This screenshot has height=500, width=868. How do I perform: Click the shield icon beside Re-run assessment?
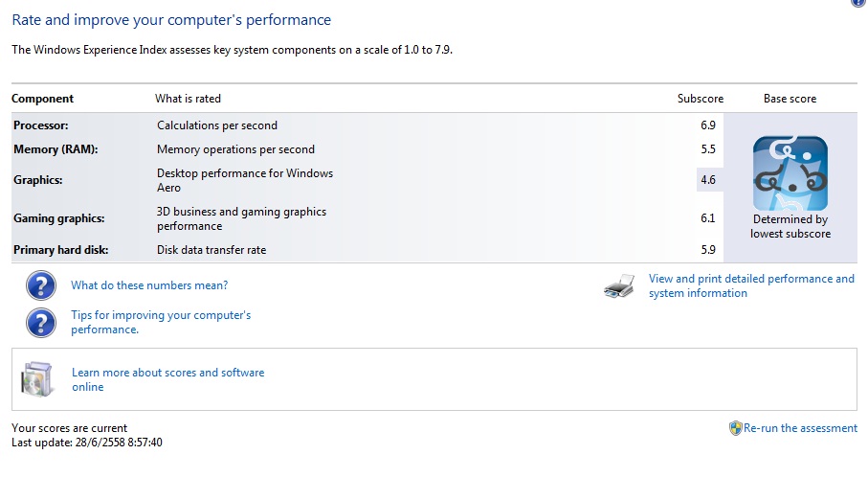[x=735, y=428]
